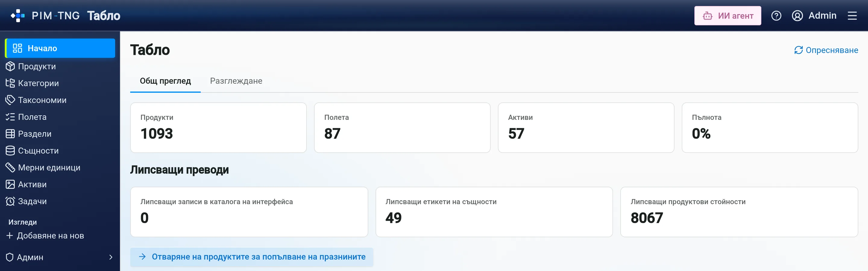Switch to the Разглеждане tab
The width and height of the screenshot is (868, 271).
[x=236, y=81]
